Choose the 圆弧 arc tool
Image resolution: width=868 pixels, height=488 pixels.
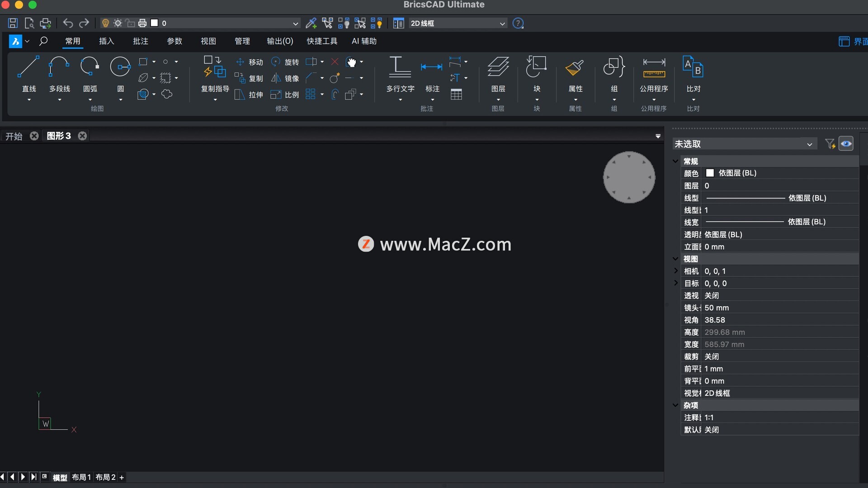click(x=90, y=68)
